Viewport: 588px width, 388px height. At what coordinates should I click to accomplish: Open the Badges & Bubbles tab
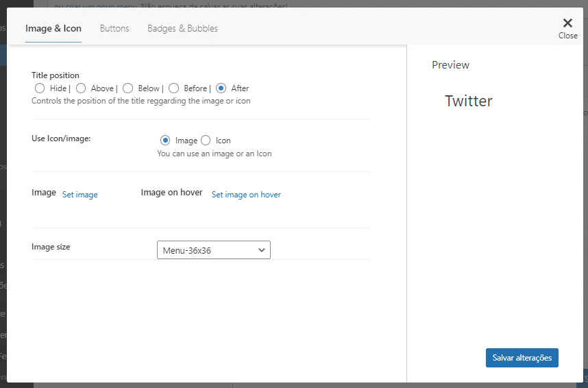pos(182,29)
